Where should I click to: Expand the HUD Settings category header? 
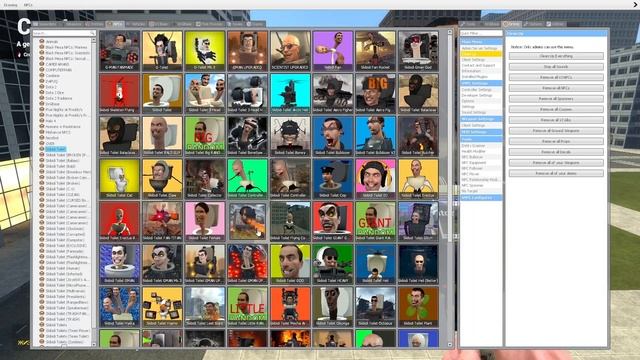(481, 132)
